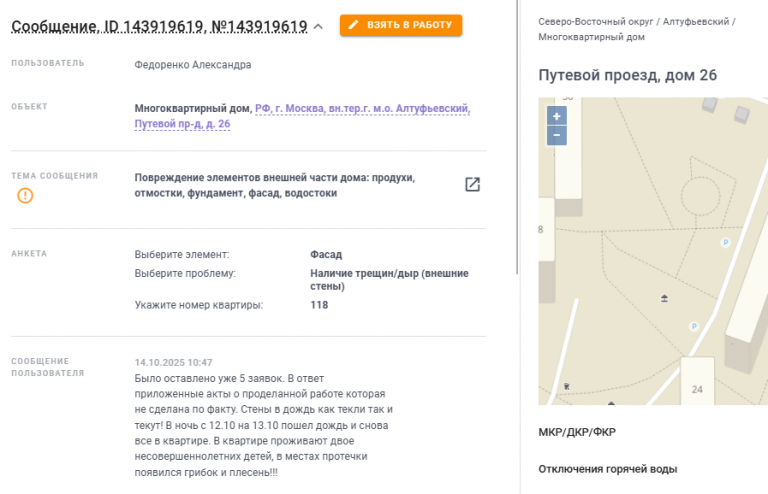Image resolution: width=768 pixels, height=494 pixels.
Task: Open the message topic via external link icon
Action: pyautogui.click(x=472, y=184)
